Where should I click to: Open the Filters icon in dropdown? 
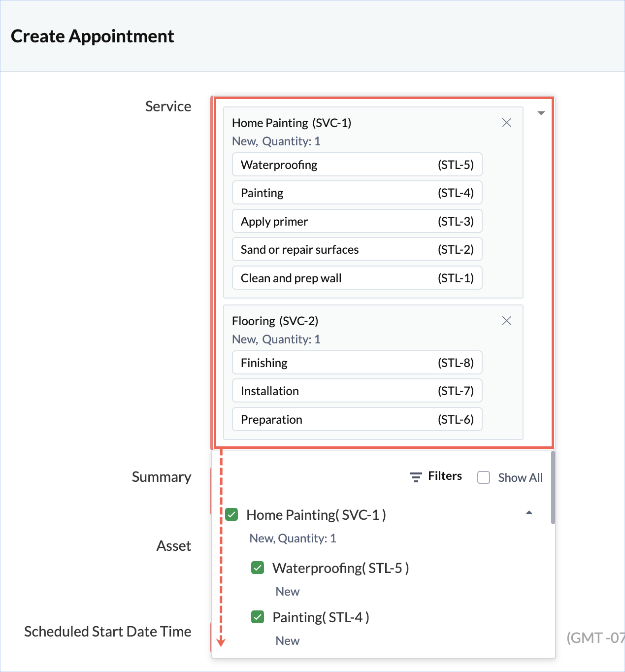(416, 477)
